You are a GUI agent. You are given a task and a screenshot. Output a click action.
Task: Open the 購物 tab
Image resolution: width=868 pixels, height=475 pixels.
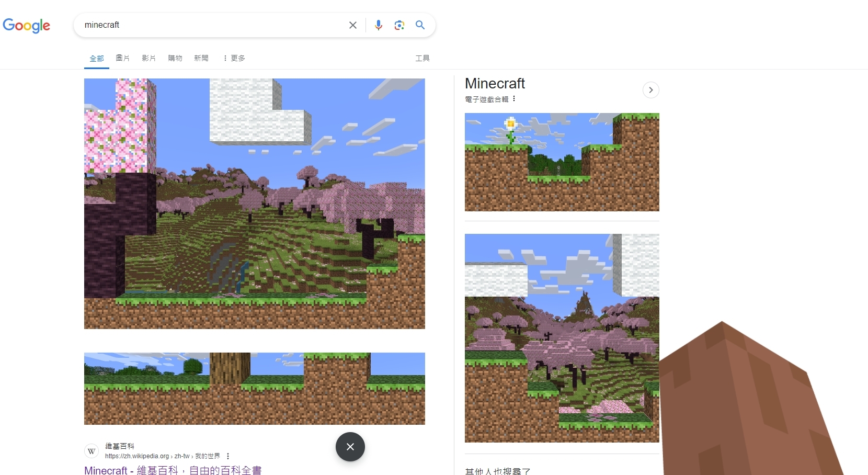click(175, 58)
